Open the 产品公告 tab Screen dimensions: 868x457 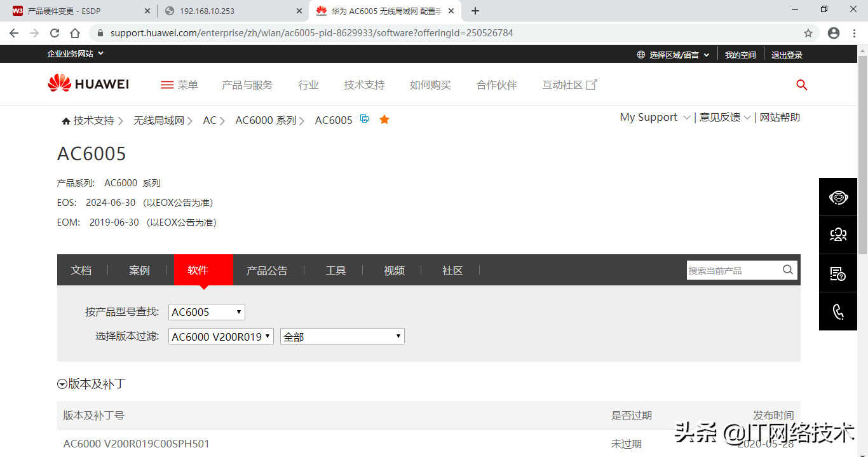(x=267, y=270)
